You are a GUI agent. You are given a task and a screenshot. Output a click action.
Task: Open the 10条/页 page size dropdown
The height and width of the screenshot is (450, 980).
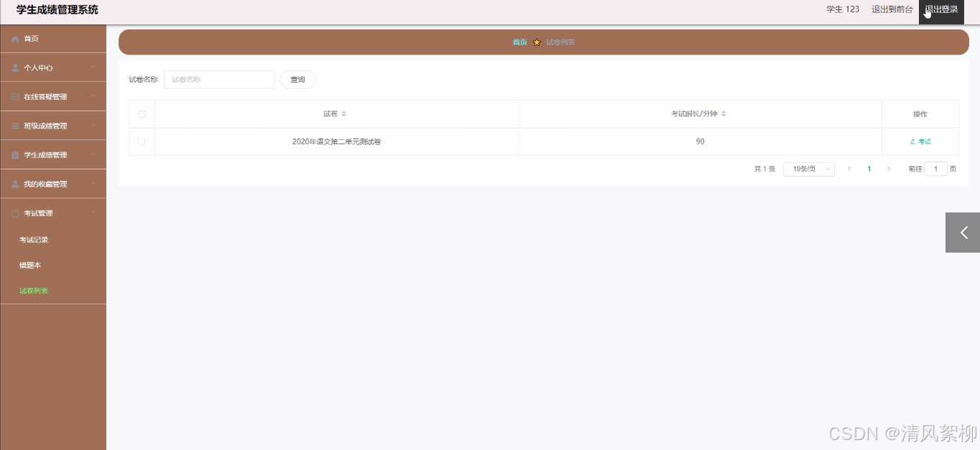point(809,169)
